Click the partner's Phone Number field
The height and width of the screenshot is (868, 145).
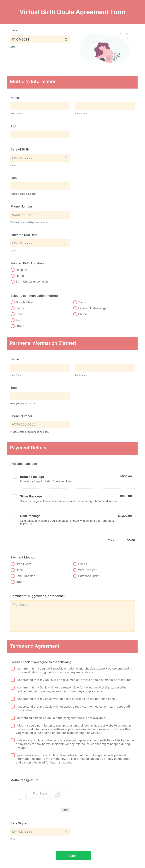(40, 424)
